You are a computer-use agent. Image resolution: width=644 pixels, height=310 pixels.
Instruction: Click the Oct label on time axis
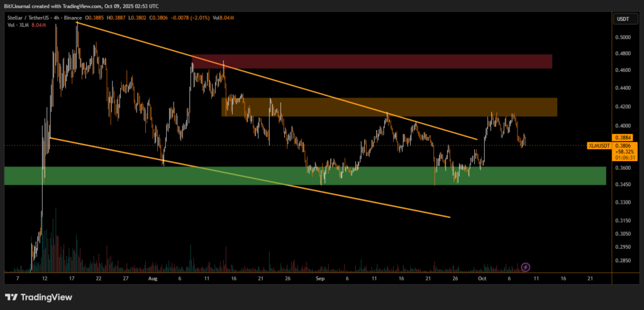click(x=481, y=277)
